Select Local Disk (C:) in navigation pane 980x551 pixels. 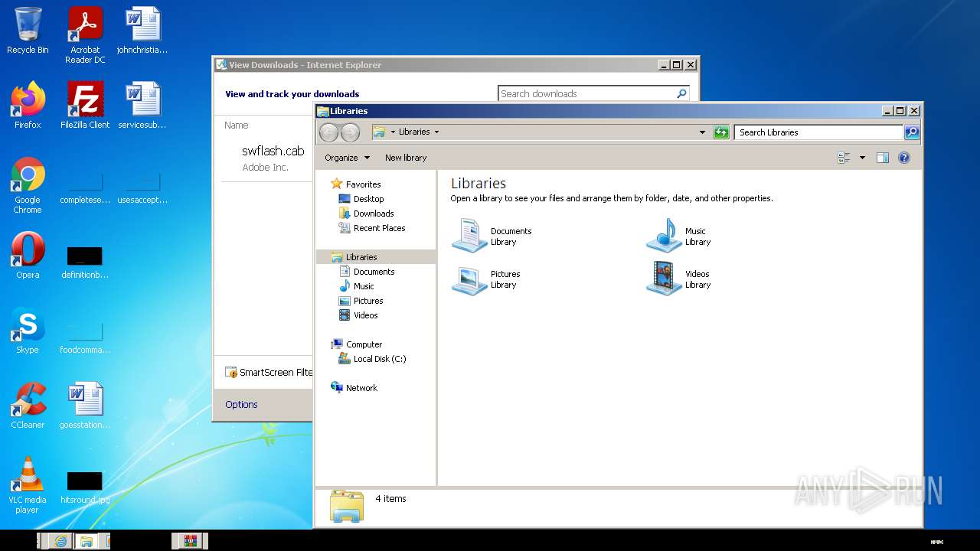pos(380,359)
